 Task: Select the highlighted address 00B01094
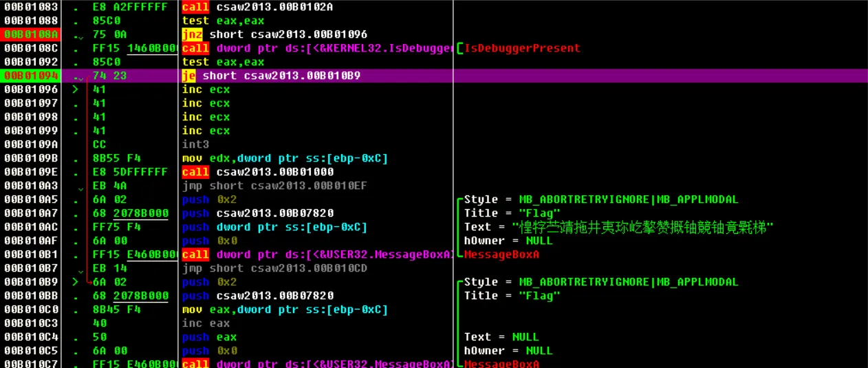[31, 76]
